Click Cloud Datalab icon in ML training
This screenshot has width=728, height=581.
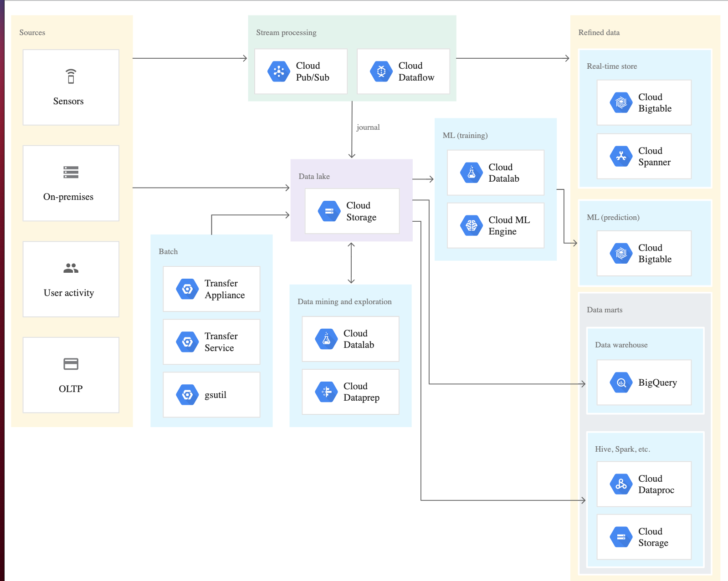472,173
